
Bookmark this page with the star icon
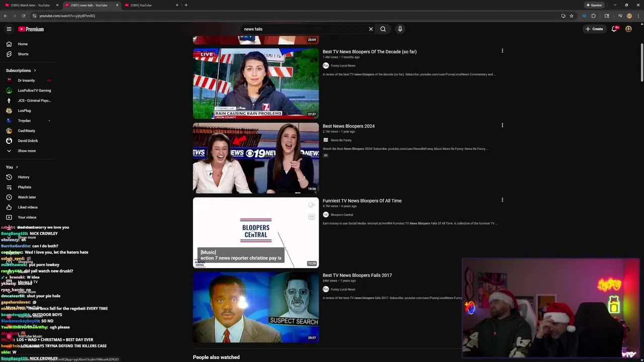click(x=572, y=16)
